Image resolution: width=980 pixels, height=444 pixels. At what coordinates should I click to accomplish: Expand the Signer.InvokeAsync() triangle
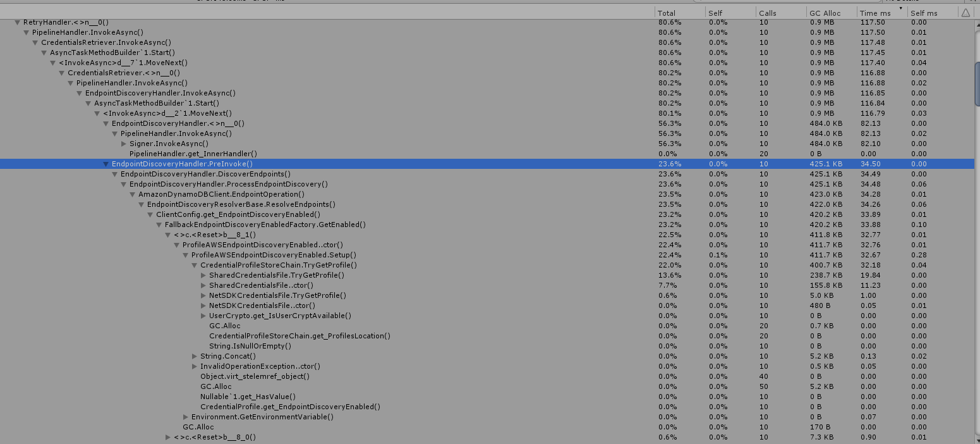click(124, 144)
